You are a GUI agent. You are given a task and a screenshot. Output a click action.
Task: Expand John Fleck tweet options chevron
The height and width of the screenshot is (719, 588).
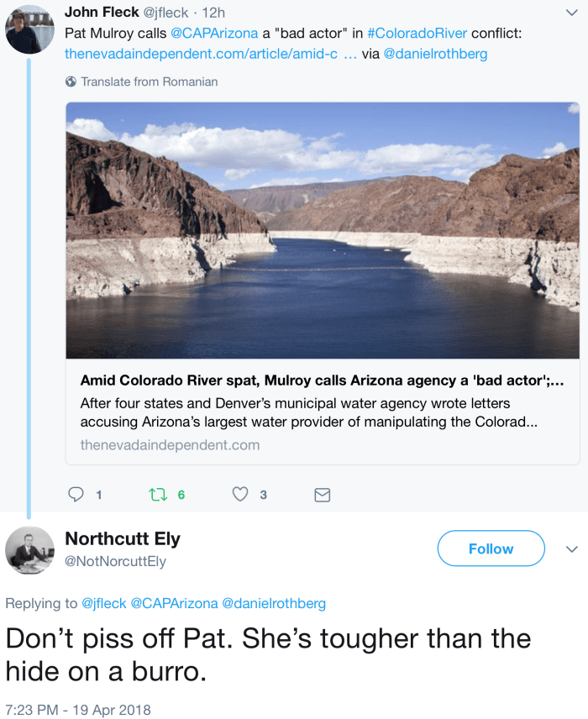(572, 13)
